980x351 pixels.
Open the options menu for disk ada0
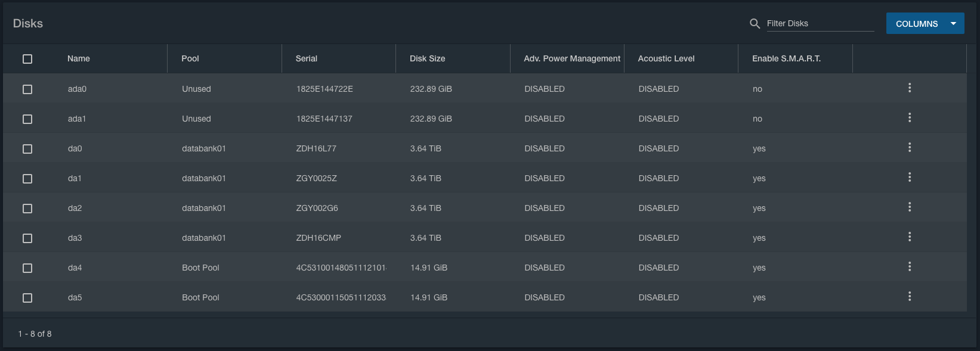pos(909,88)
